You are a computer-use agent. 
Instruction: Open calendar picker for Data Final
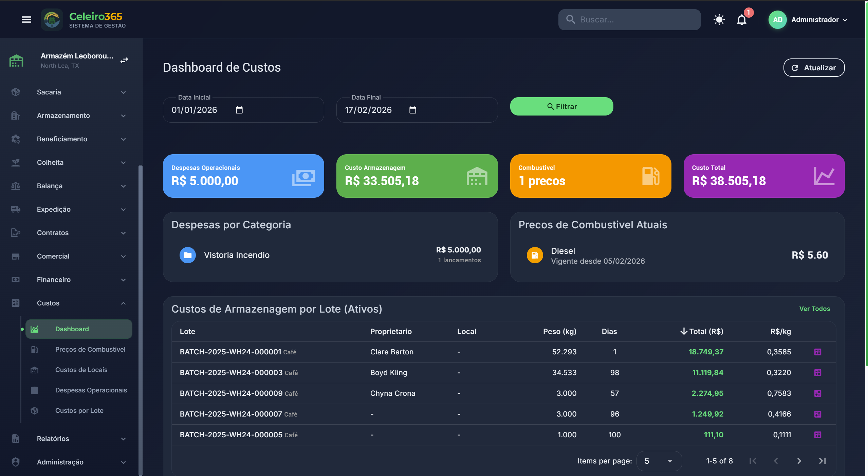413,110
